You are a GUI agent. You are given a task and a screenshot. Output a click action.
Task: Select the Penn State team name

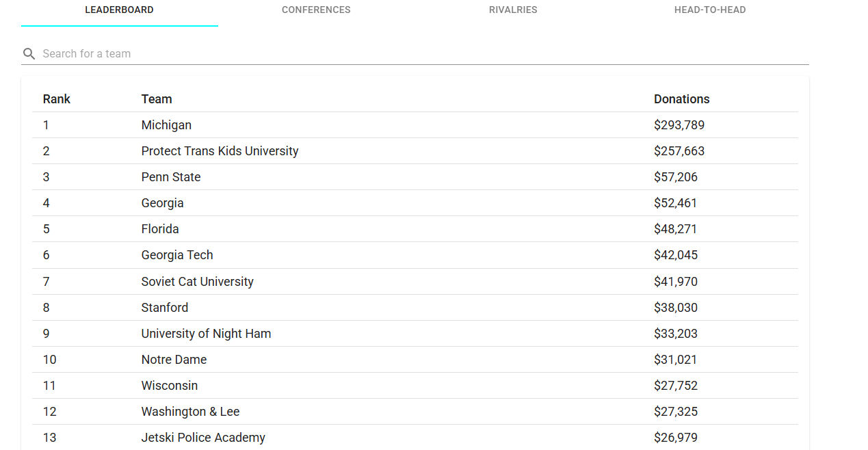pyautogui.click(x=171, y=177)
